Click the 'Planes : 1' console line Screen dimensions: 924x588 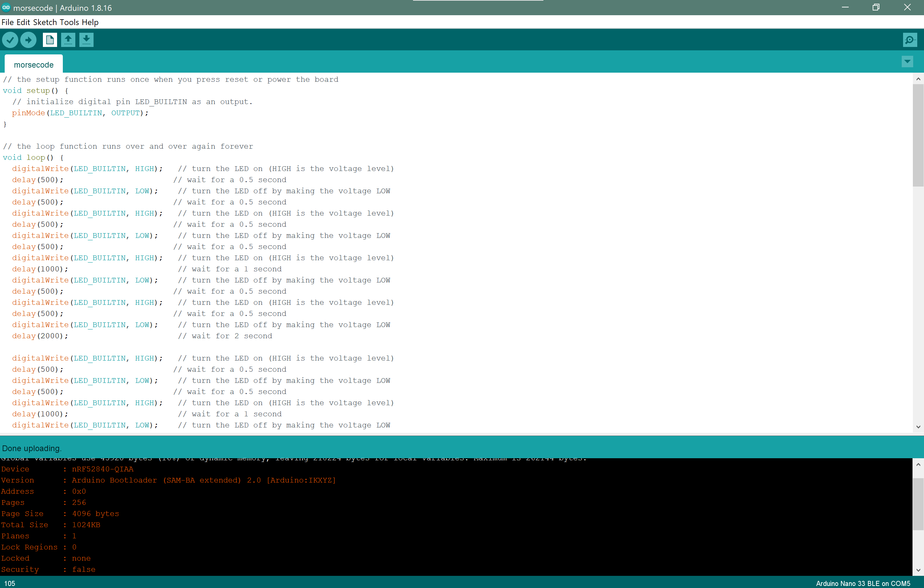39,536
